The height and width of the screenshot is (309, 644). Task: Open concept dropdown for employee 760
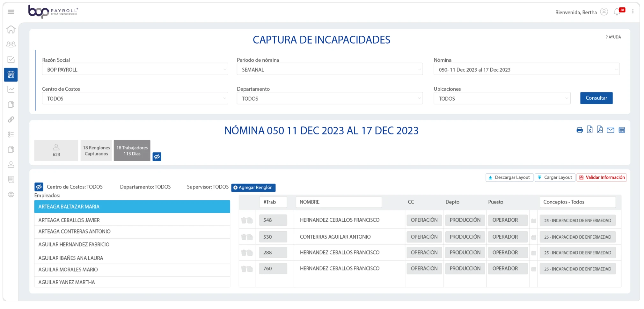click(578, 269)
